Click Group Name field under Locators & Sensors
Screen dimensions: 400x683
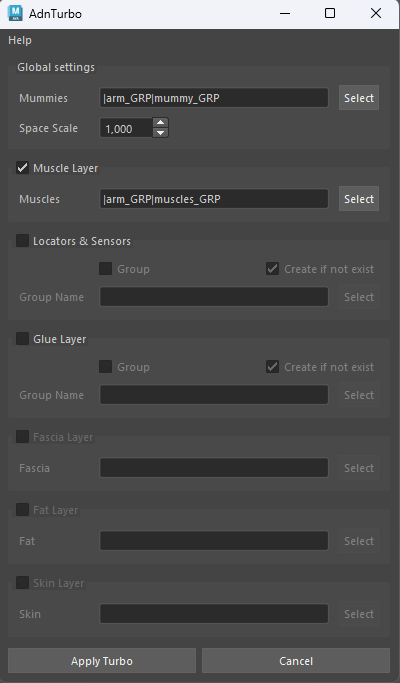[214, 297]
